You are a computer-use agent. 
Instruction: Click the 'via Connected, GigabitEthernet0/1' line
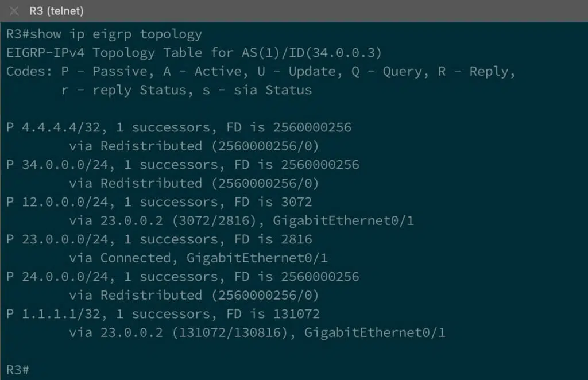coord(198,258)
